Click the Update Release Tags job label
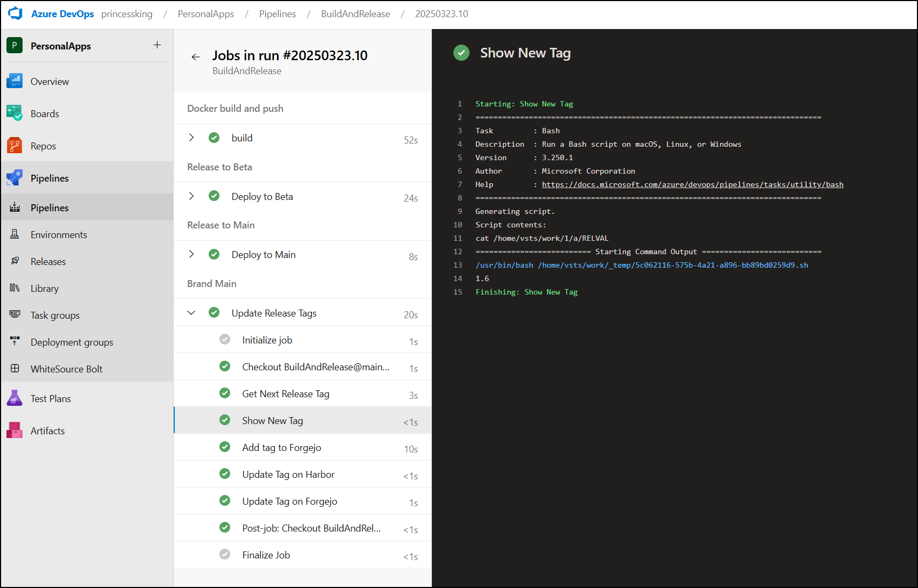 click(x=274, y=313)
